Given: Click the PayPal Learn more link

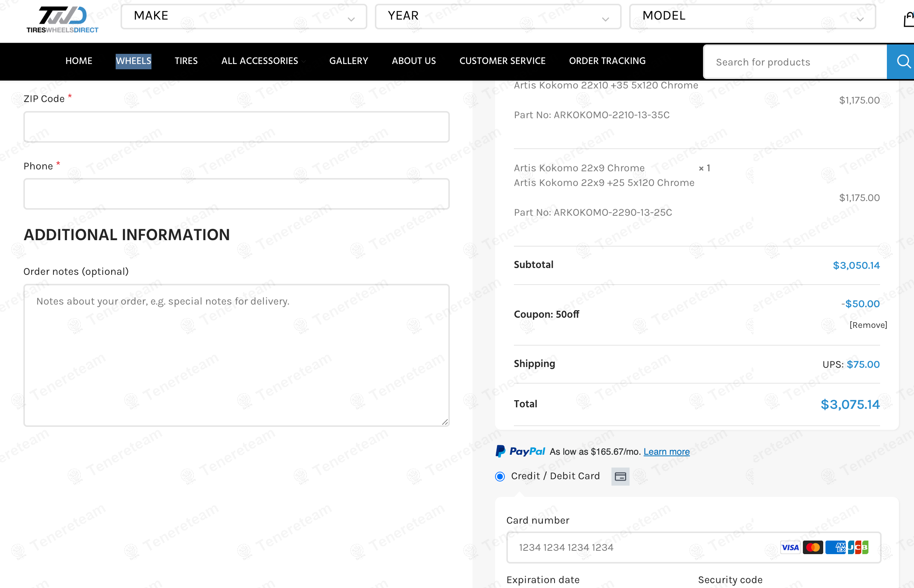Looking at the screenshot, I should tap(666, 452).
